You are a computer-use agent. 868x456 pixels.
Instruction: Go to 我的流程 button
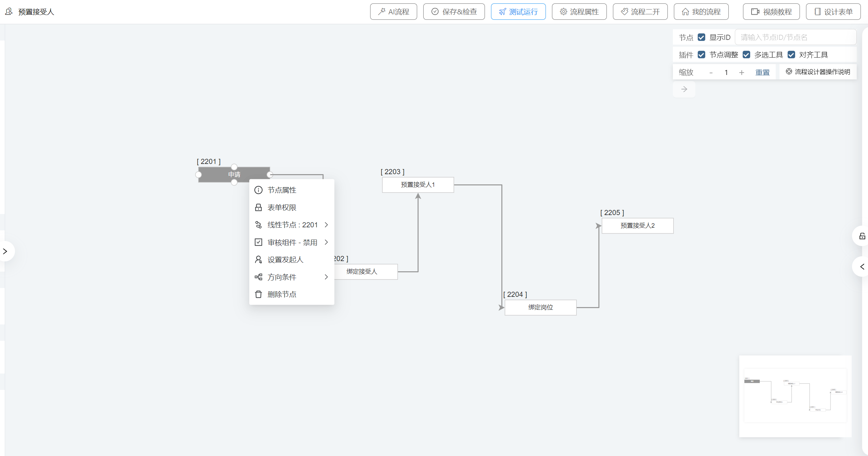pyautogui.click(x=701, y=12)
